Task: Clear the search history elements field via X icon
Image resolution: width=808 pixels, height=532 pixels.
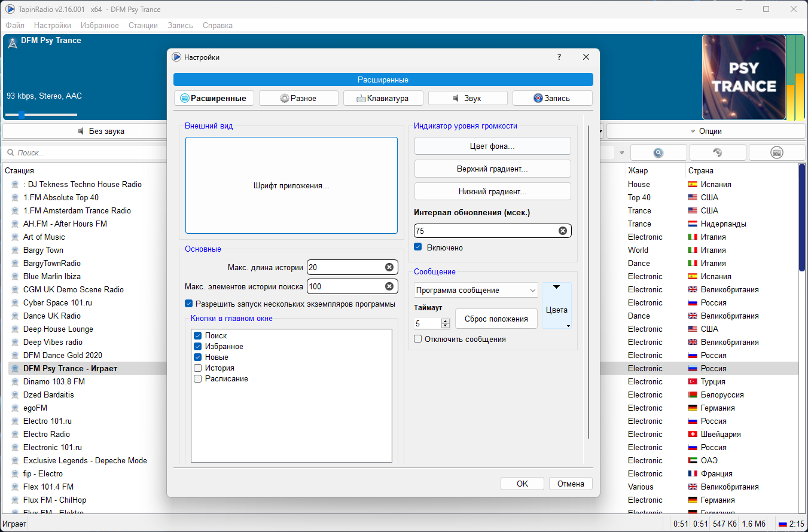Action: click(x=389, y=286)
